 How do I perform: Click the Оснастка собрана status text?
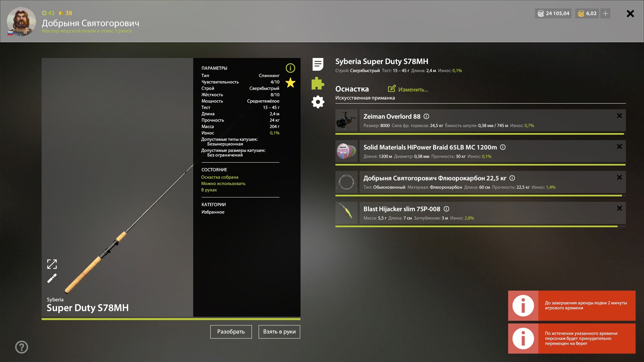[x=220, y=177]
